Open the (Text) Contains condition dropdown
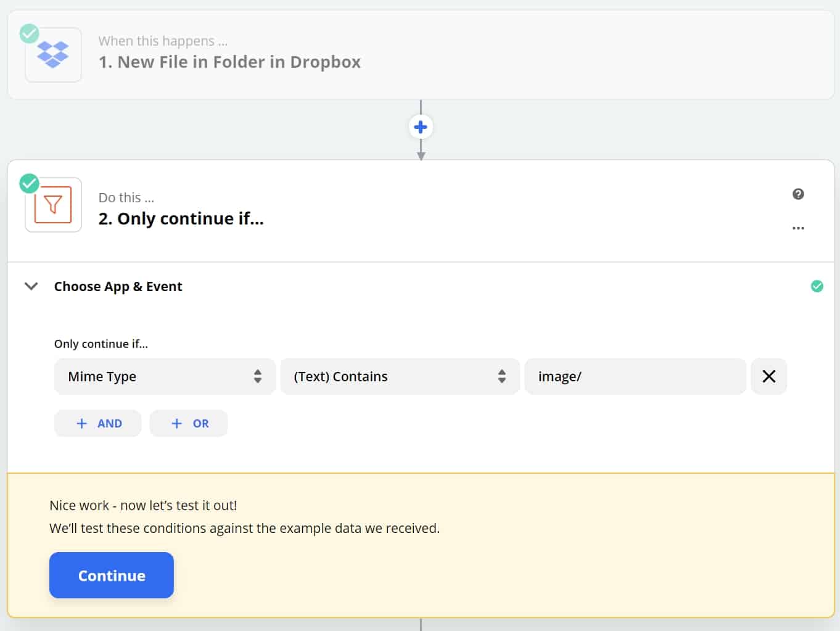The width and height of the screenshot is (840, 631). click(x=400, y=376)
